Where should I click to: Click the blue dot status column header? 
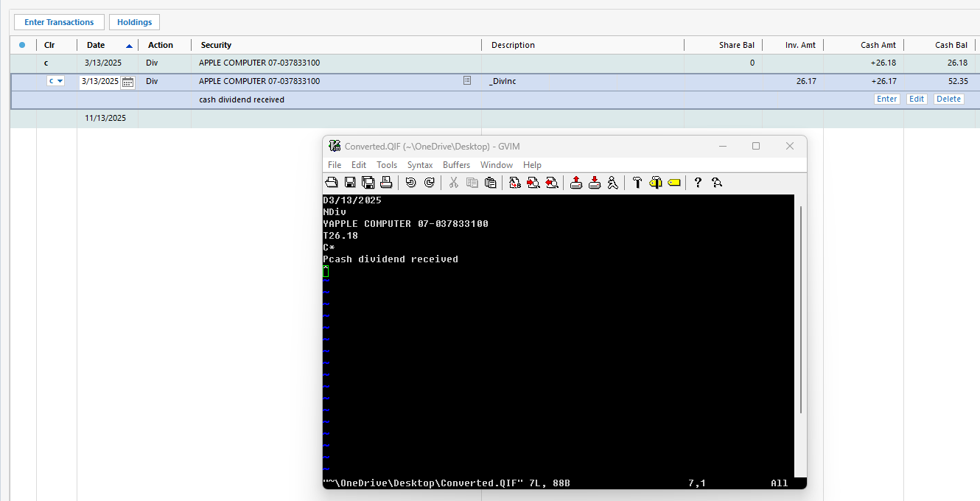22,45
